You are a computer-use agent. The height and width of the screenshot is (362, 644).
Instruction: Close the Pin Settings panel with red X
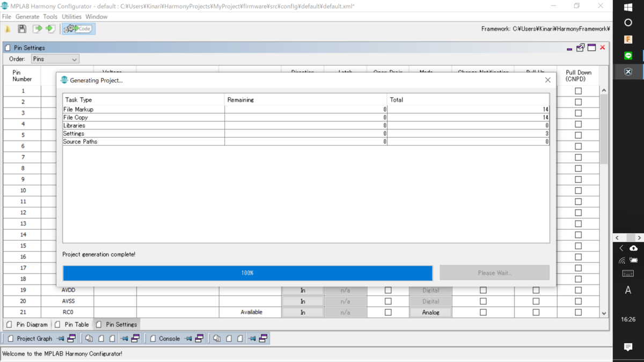603,48
